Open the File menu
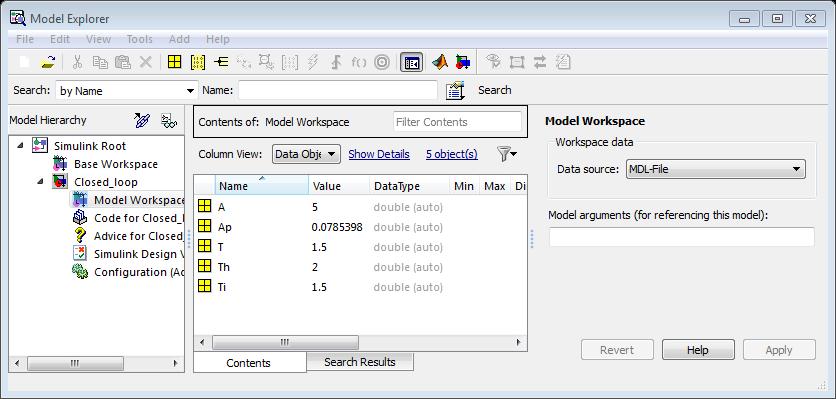Screen dimensions: 836x399 click(25, 39)
